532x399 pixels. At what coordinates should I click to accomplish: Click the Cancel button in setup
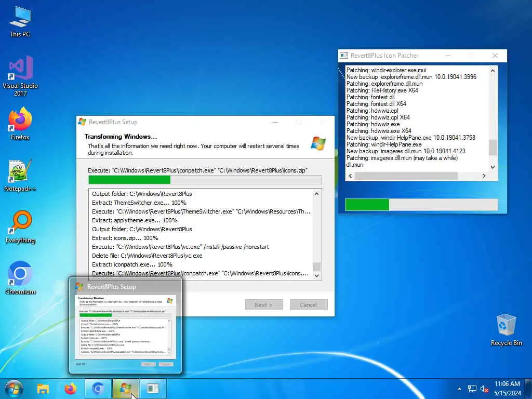tap(309, 304)
